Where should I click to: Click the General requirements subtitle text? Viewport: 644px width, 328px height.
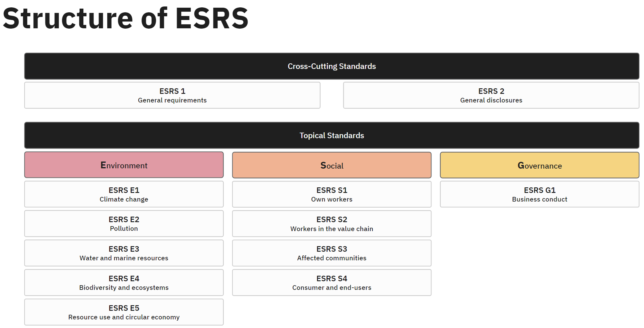click(x=172, y=100)
